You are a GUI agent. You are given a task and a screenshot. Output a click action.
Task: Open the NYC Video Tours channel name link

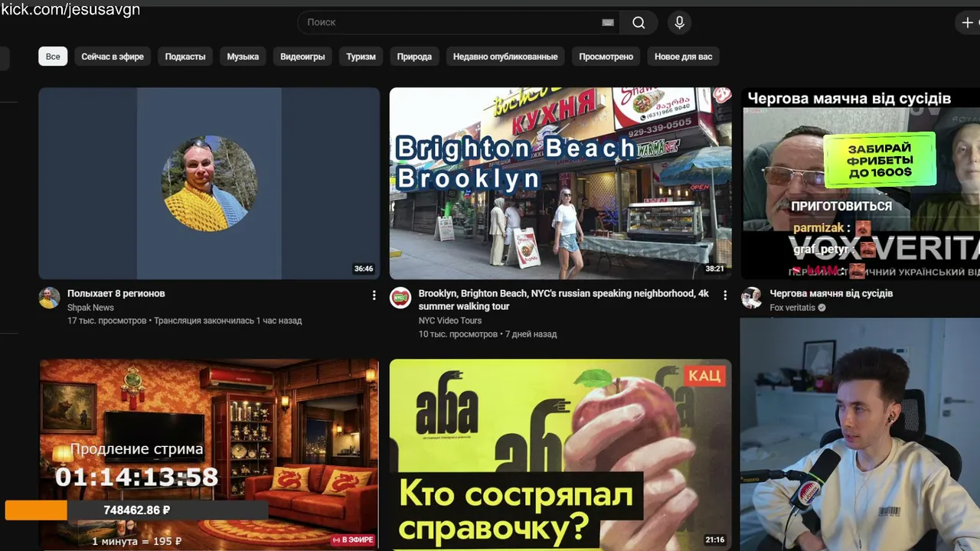450,321
